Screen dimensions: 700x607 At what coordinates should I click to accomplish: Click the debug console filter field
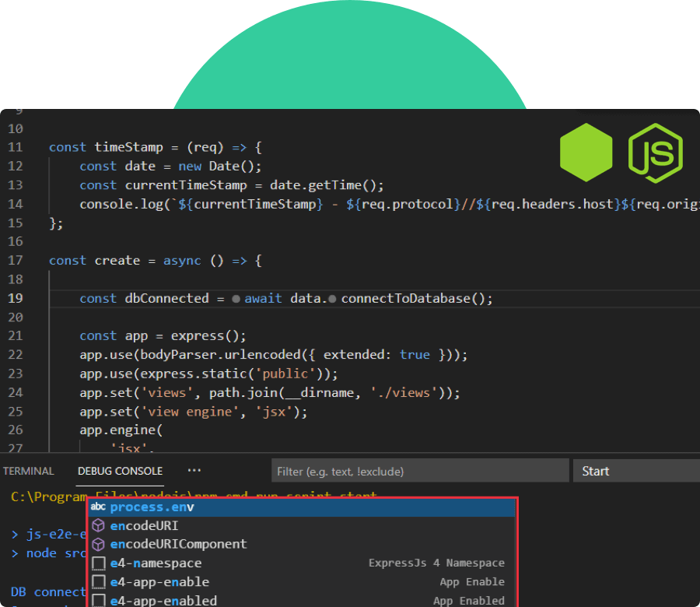(420, 471)
